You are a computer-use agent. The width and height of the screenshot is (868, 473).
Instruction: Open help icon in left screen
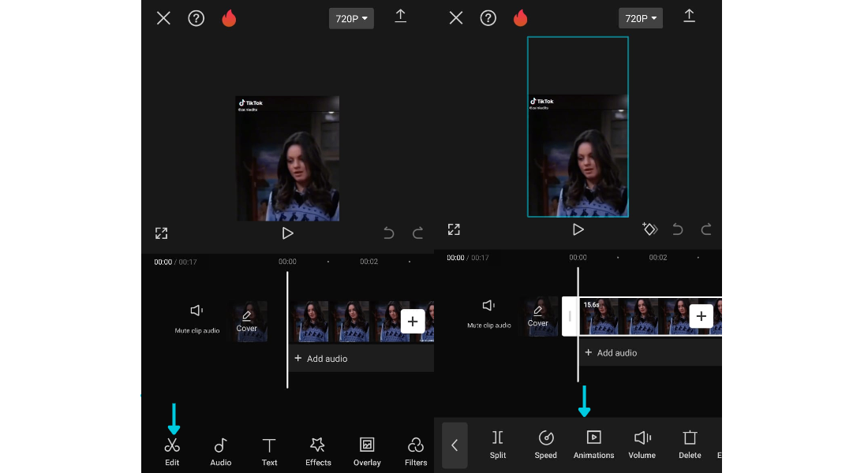point(196,18)
